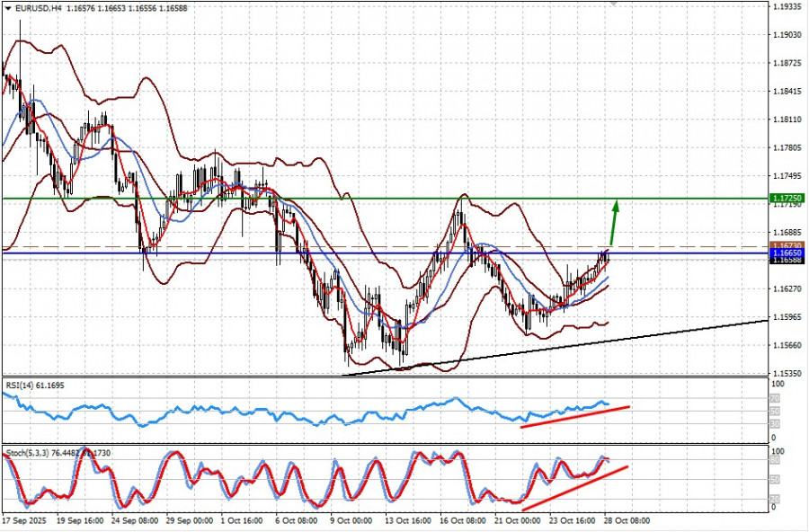
Task: Select the green 1.17250 price level tag
Action: pos(787,198)
